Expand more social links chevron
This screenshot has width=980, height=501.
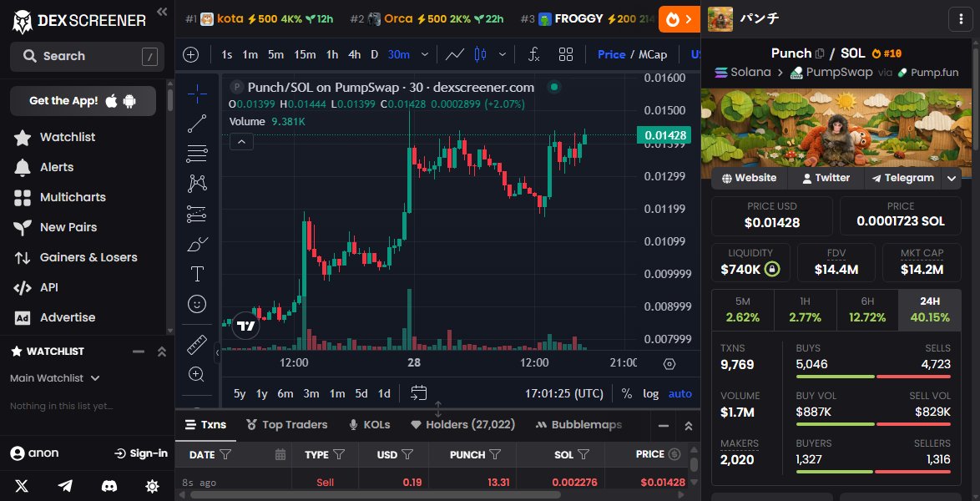(952, 178)
